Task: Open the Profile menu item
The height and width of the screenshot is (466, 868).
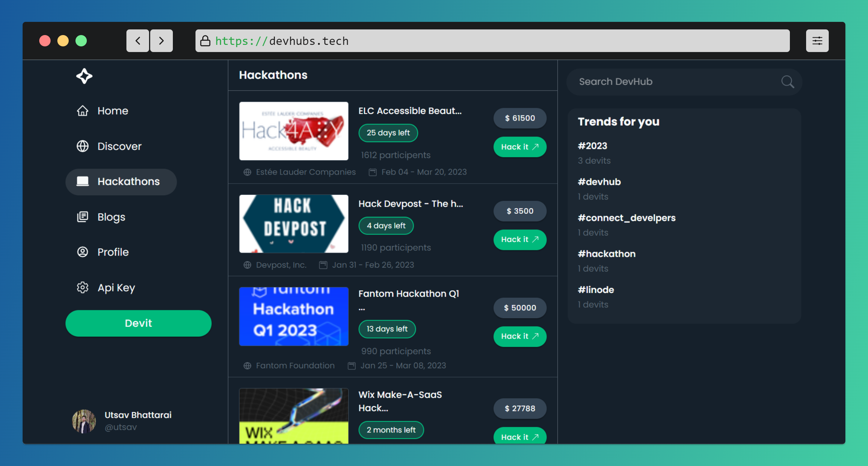Action: [x=113, y=252]
